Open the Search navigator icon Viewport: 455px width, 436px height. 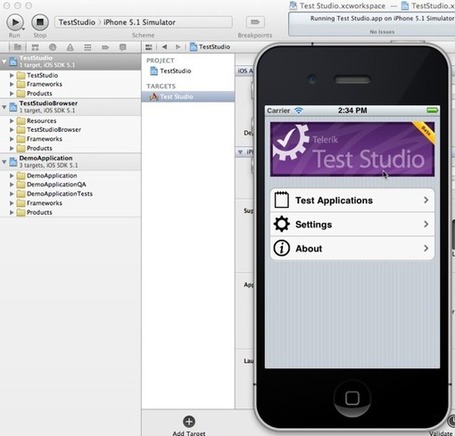(53, 47)
